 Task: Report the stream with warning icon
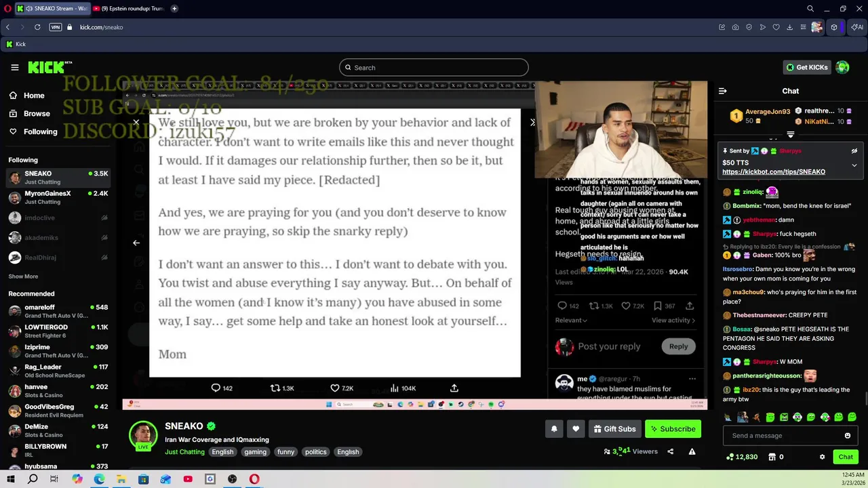[692, 451]
